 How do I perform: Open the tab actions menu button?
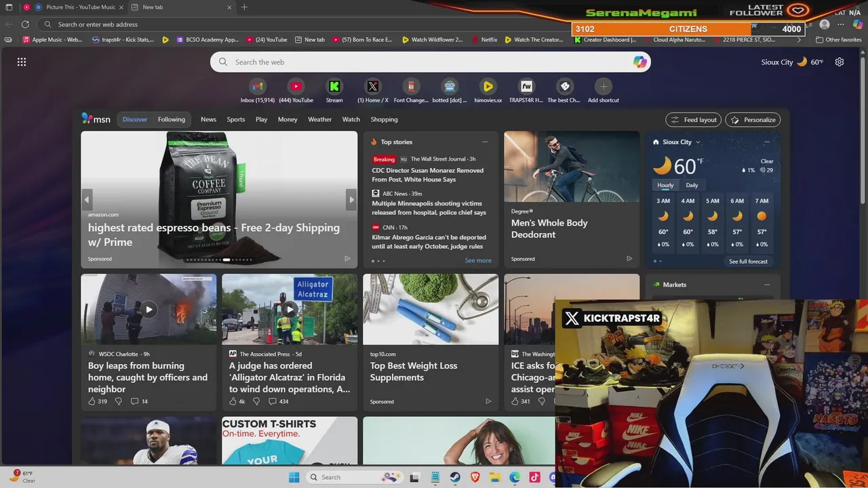point(9,7)
